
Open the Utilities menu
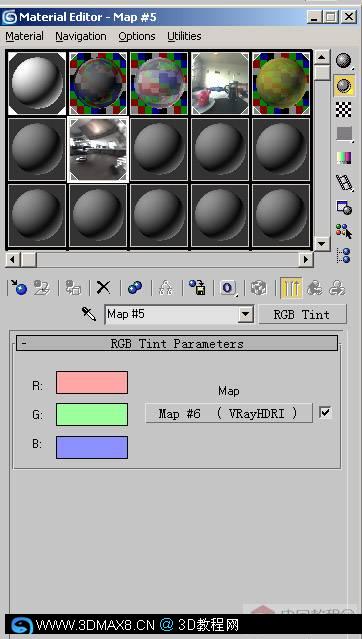(184, 36)
